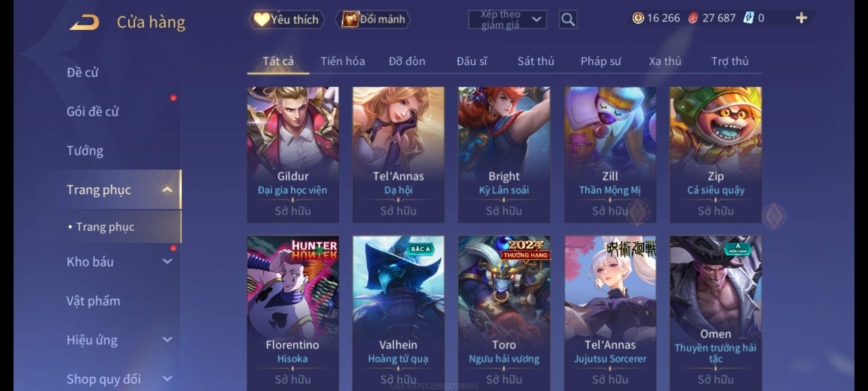Tap the plus icon to add currency
868x391 pixels.
[x=801, y=18]
